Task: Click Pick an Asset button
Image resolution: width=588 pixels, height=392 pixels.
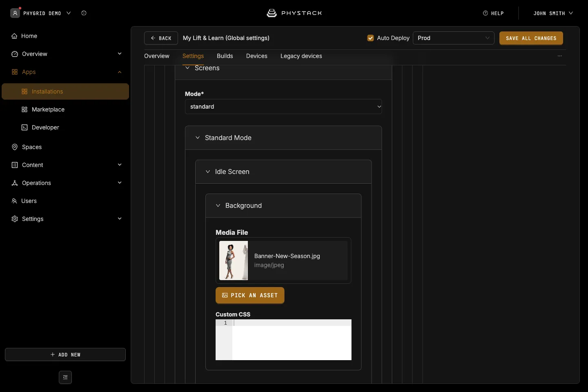Action: pyautogui.click(x=250, y=295)
